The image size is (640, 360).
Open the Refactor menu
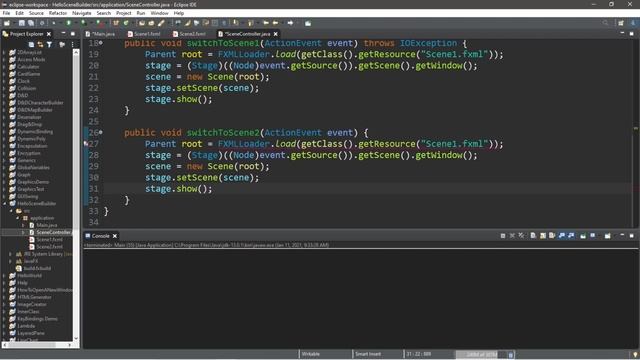click(x=58, y=13)
